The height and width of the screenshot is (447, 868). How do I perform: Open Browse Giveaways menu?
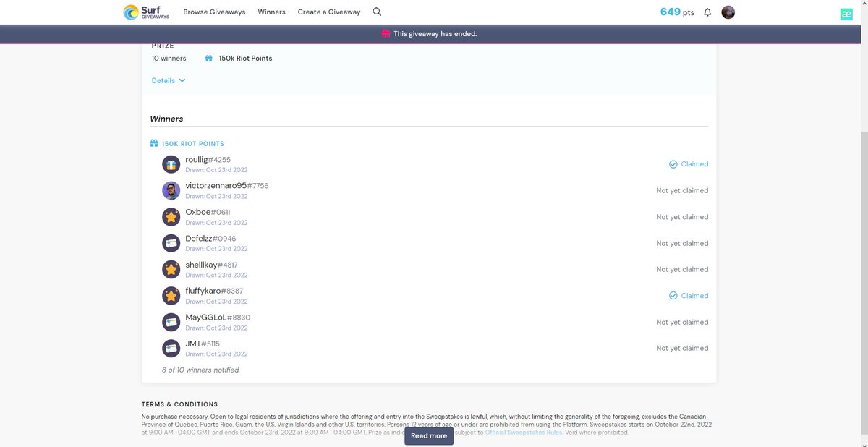click(x=214, y=12)
